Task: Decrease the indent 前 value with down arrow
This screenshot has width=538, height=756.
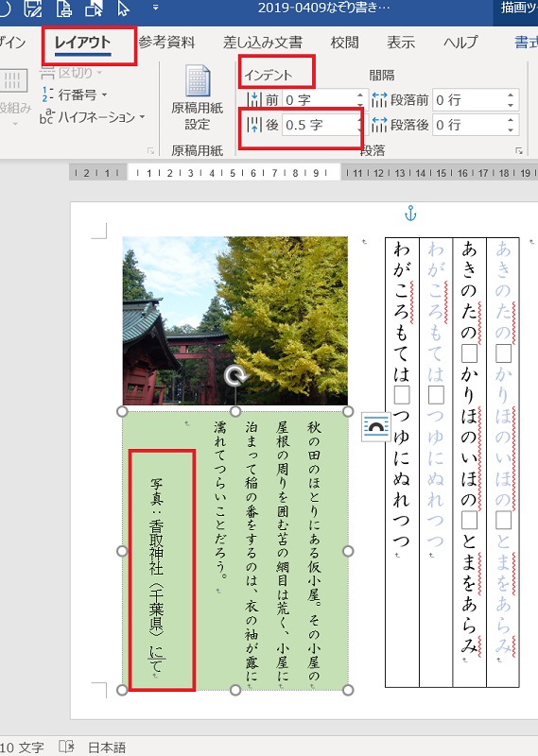Action: click(x=360, y=105)
